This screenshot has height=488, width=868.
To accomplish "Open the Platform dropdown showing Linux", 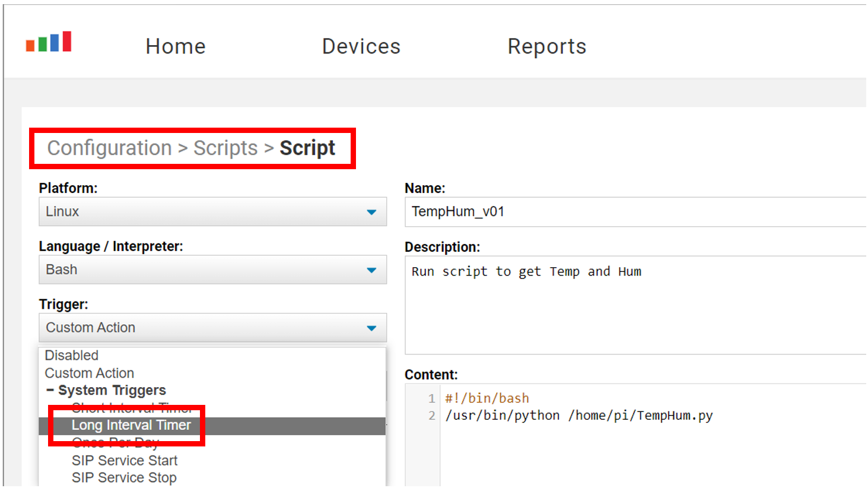I will [212, 212].
